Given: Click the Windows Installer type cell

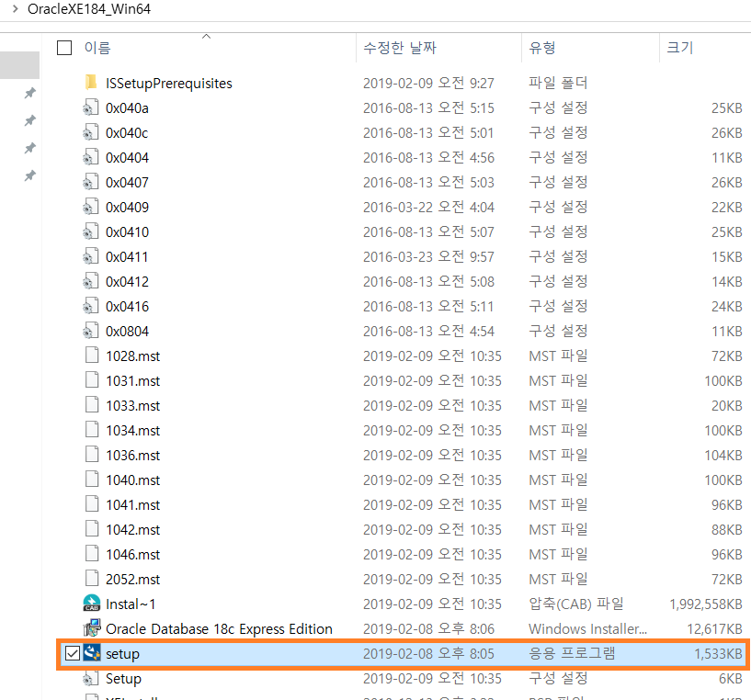Looking at the screenshot, I should (x=587, y=629).
